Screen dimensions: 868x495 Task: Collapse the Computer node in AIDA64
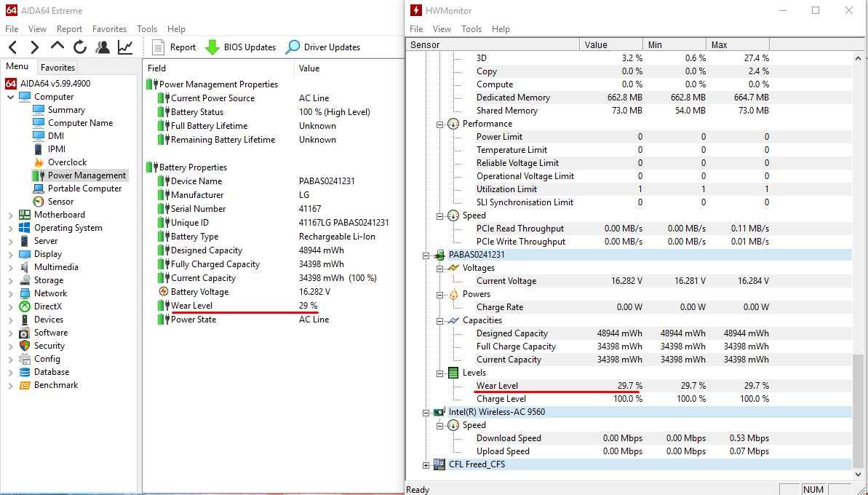coord(10,98)
